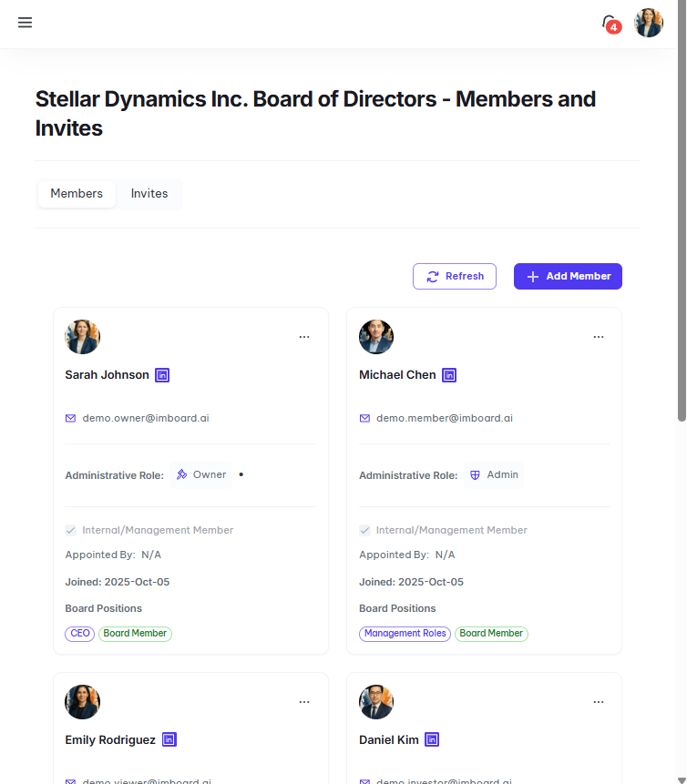The image size is (687, 784).
Task: Expand Daniel Kim's card options menu
Action: (x=599, y=702)
